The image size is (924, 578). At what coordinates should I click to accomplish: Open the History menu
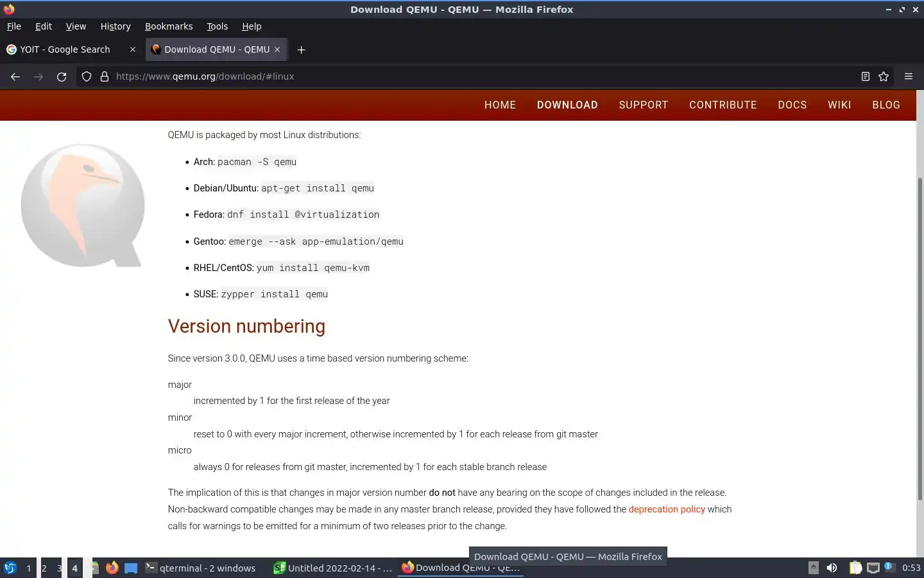point(116,26)
